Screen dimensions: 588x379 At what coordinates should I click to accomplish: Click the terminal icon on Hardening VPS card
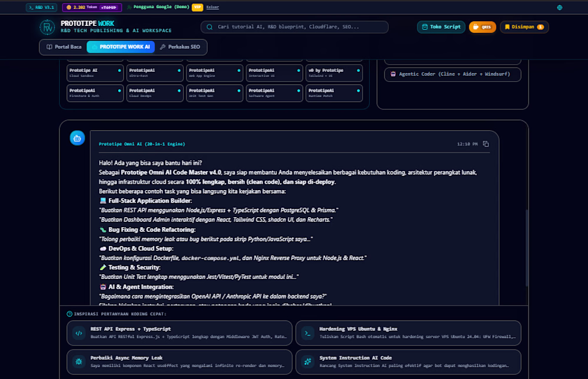pyautogui.click(x=308, y=333)
